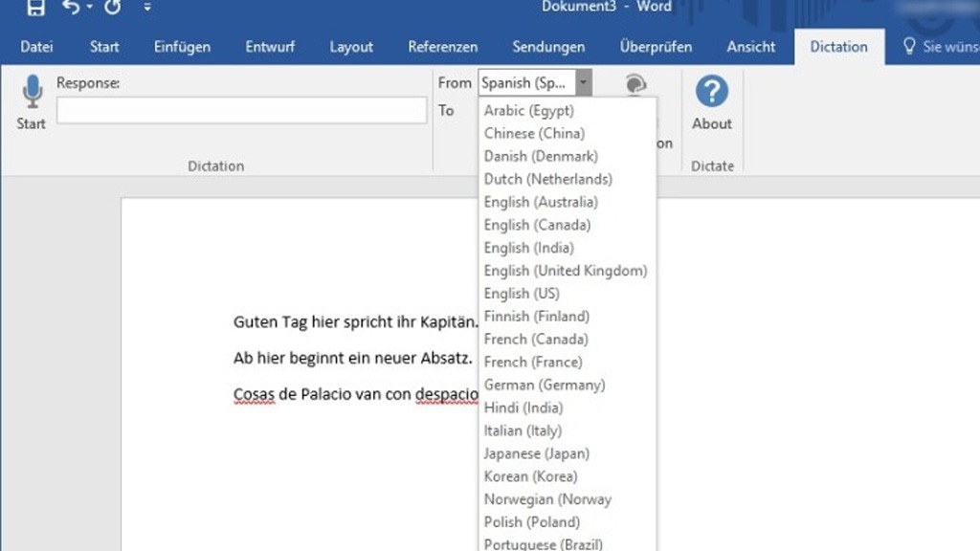Screen dimensions: 980x551
Task: Click the line 'Ab hier beginnt ein neuer Absatz.'
Action: coord(353,358)
